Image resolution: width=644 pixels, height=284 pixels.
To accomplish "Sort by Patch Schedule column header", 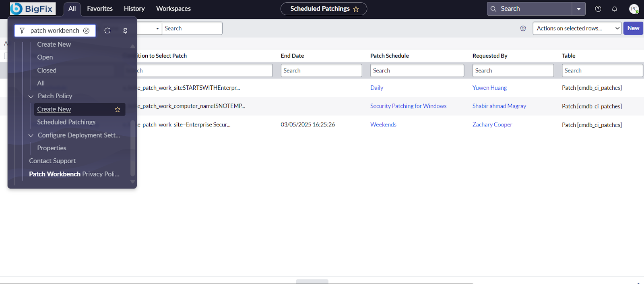I will click(x=390, y=56).
